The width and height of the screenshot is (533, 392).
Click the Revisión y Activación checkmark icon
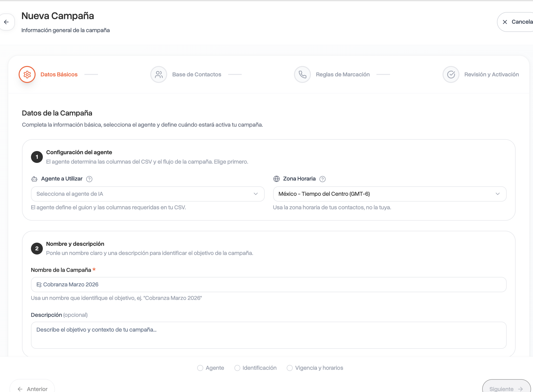(x=451, y=74)
